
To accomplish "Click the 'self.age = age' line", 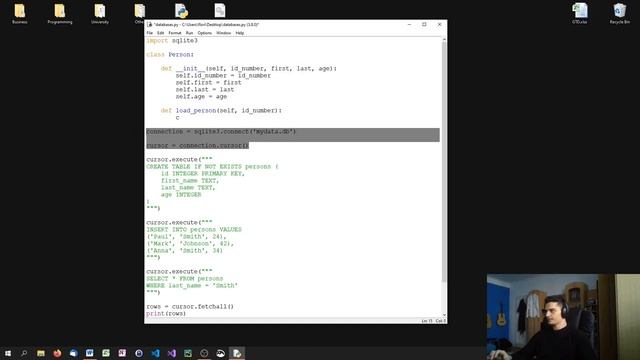I will [x=201, y=97].
